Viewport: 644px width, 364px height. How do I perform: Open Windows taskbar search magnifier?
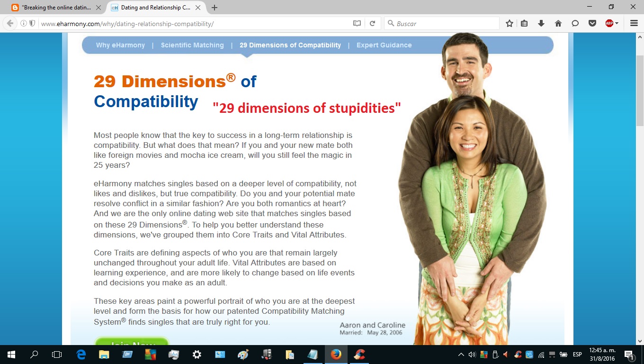point(34,355)
